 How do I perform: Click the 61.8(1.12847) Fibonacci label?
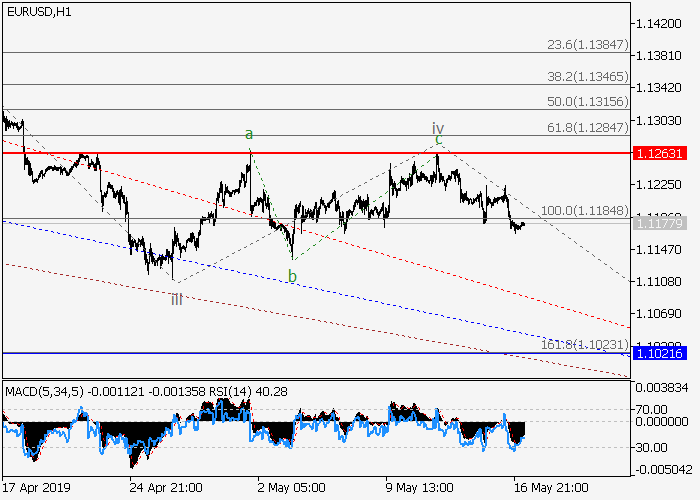585,128
